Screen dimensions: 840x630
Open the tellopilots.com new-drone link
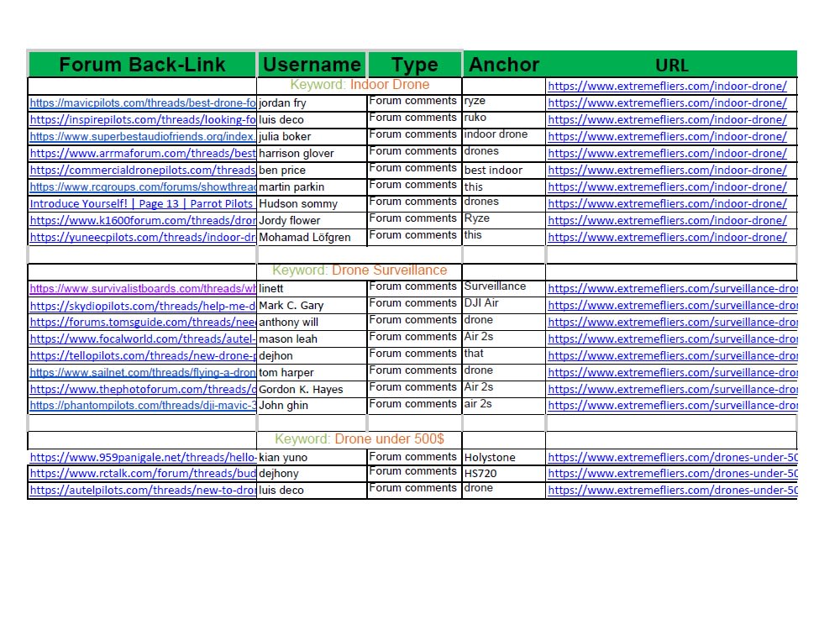(143, 355)
